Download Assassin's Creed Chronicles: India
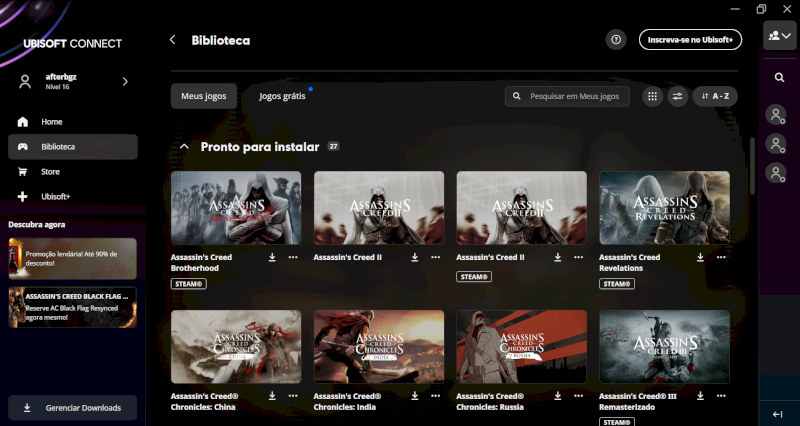Image resolution: width=800 pixels, height=426 pixels. coord(415,396)
